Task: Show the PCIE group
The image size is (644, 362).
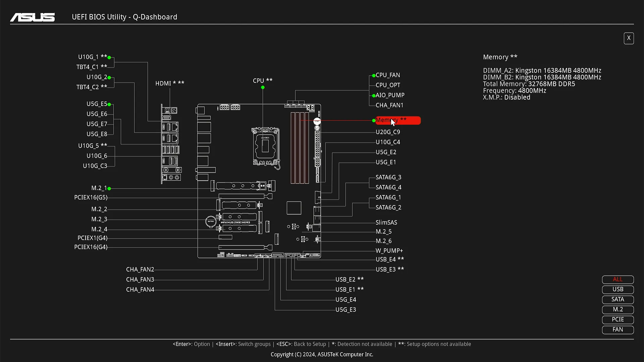Action: 618,320
